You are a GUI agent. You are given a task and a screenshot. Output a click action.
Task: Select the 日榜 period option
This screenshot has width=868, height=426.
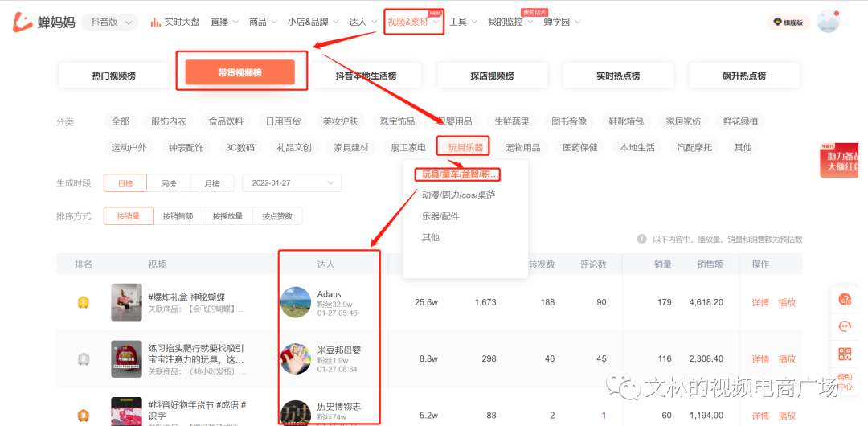coord(125,183)
